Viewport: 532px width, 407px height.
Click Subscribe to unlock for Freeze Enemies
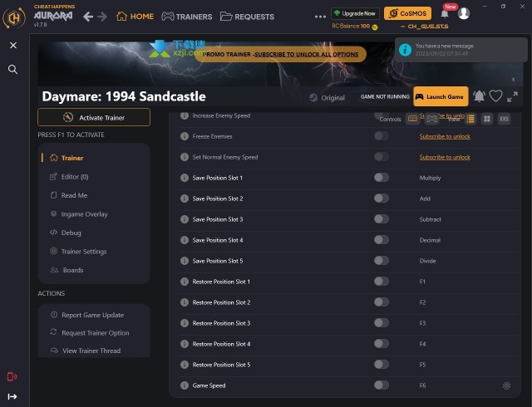(445, 136)
